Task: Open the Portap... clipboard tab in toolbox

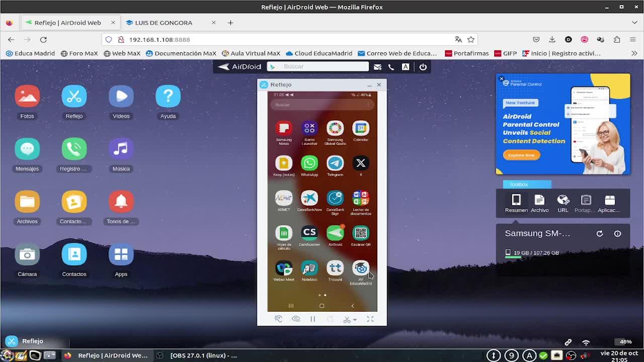Action: [x=585, y=204]
